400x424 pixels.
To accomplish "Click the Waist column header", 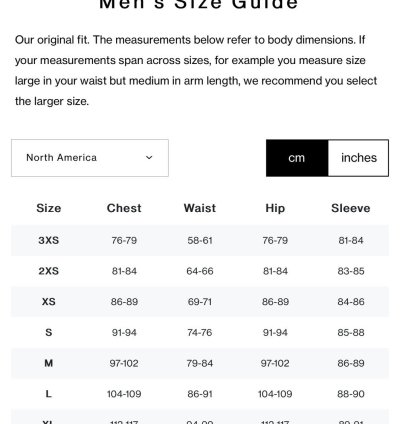I will (x=200, y=208).
